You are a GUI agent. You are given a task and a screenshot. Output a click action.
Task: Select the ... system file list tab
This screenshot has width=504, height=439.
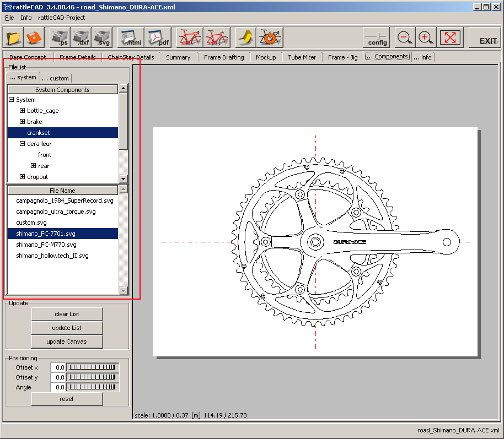coord(23,78)
